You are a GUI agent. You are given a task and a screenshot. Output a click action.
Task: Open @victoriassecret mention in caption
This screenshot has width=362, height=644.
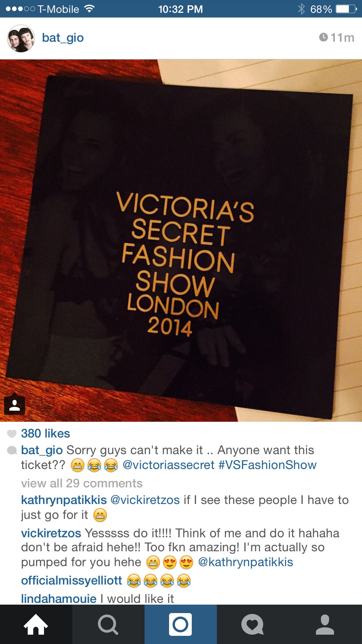pos(168,465)
